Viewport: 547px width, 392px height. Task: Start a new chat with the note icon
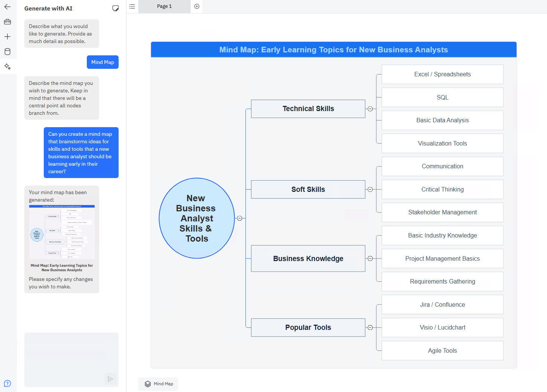[116, 9]
